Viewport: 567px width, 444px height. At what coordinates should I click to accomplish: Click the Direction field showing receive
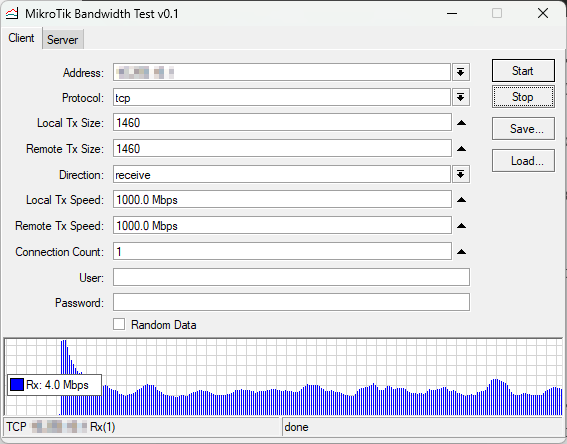pyautogui.click(x=282, y=174)
